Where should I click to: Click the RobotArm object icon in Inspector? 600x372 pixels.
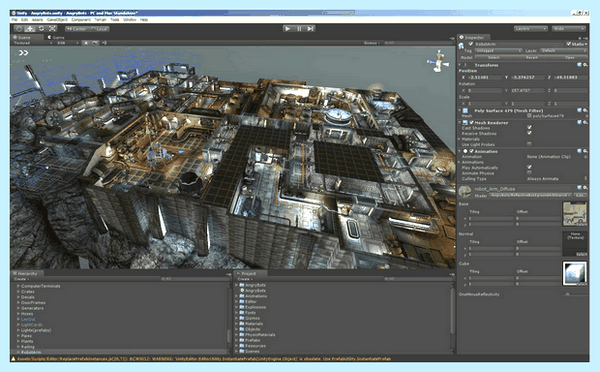tap(461, 46)
